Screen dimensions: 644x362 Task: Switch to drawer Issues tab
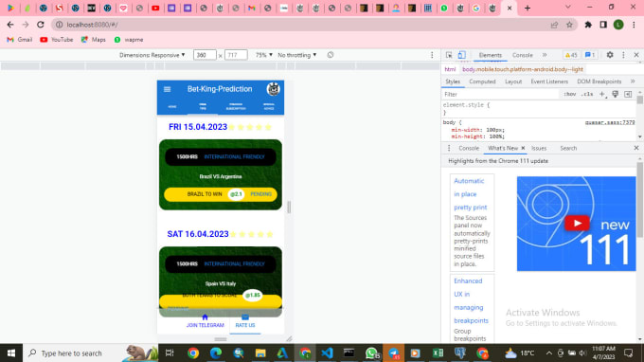539,149
